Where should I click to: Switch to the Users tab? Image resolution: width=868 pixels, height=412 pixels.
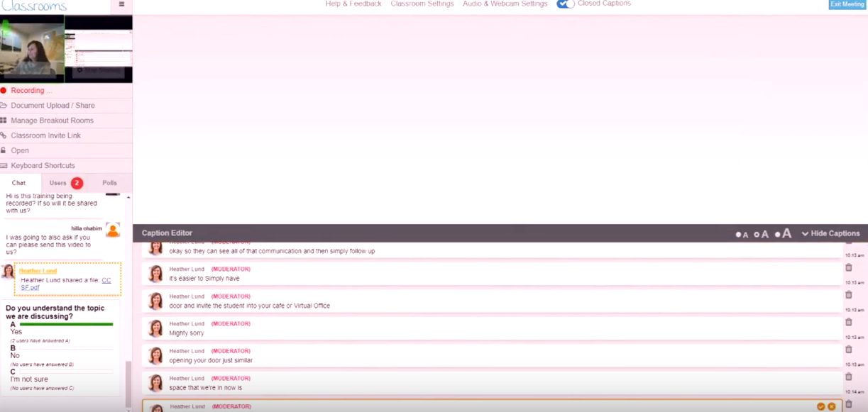pos(58,183)
